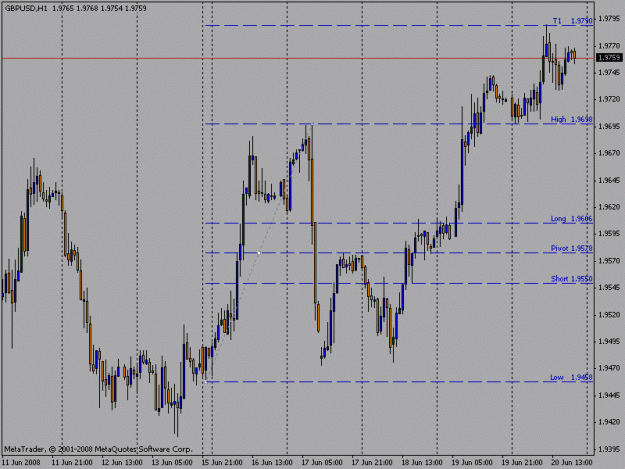Image resolution: width=625 pixels, height=469 pixels.
Task: Click the 1.9795 price scale value
Action: tap(609, 18)
